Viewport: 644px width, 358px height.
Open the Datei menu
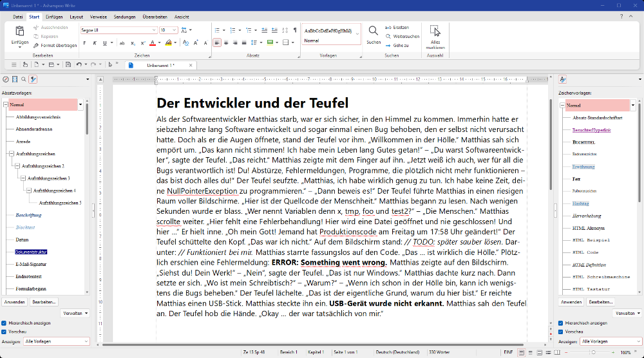tap(17, 17)
